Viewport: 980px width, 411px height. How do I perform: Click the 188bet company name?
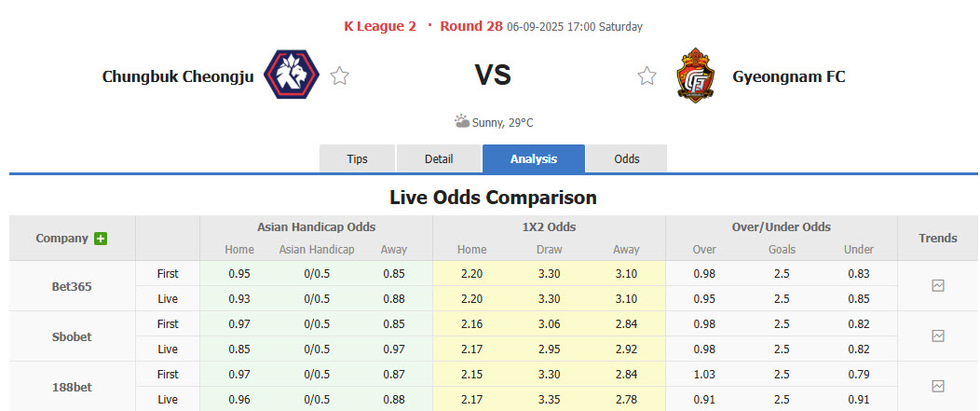pos(72,386)
